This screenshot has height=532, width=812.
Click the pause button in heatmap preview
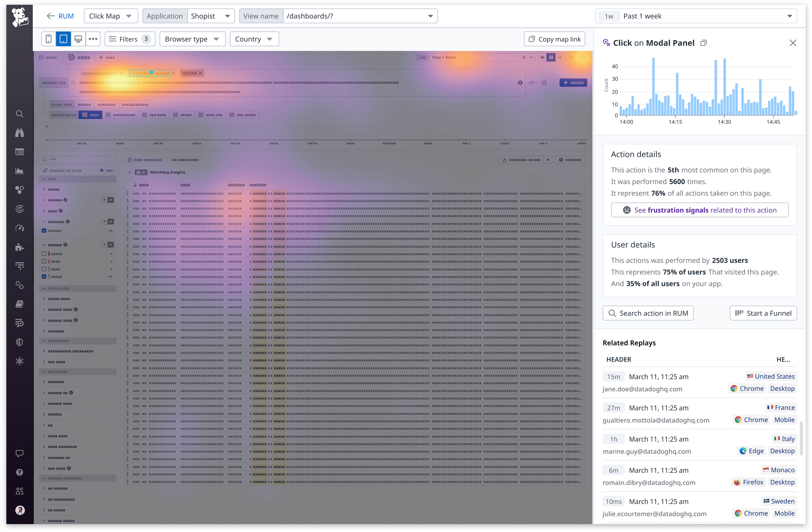551,57
